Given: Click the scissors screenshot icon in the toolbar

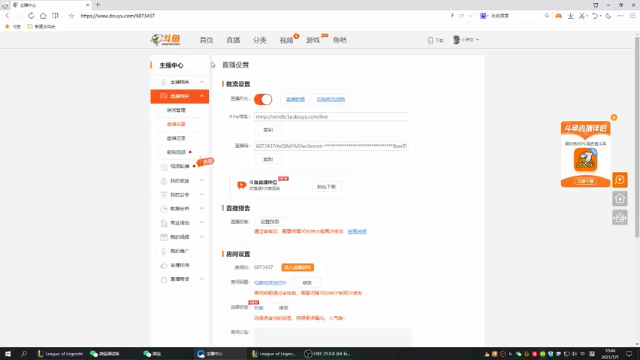Looking at the screenshot, I should pos(582,16).
